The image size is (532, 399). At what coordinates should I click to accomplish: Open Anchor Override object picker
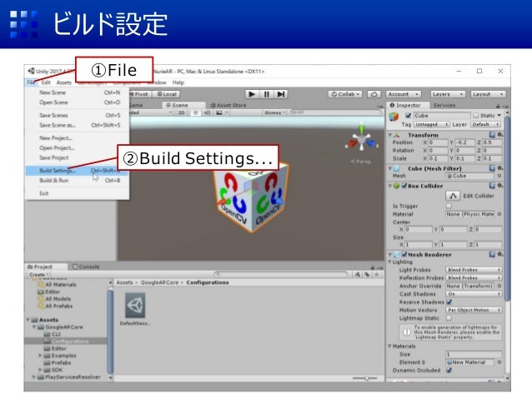[499, 286]
